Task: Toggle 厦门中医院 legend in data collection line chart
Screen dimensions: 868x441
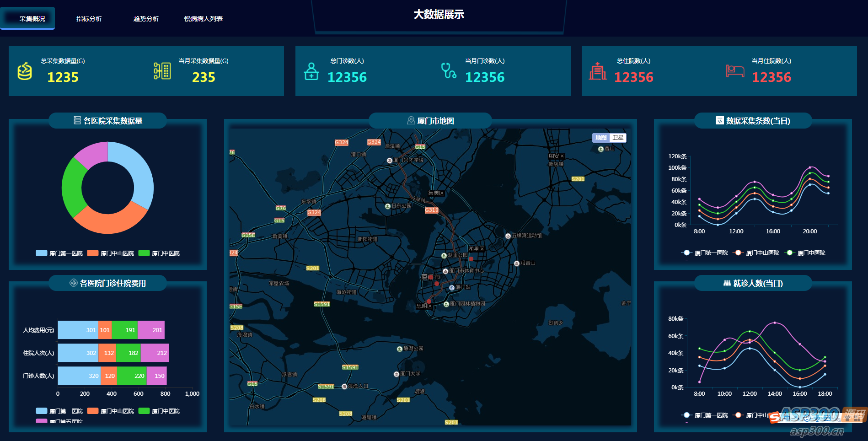Action: (805, 253)
